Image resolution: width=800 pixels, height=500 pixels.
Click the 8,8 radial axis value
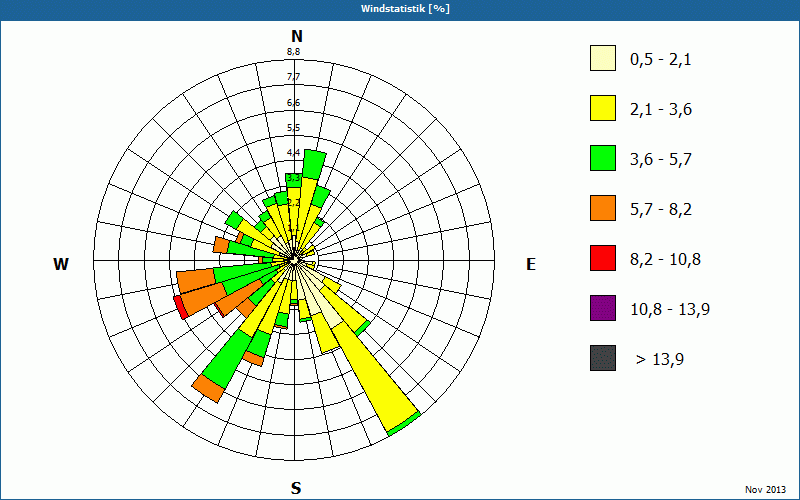(x=293, y=52)
